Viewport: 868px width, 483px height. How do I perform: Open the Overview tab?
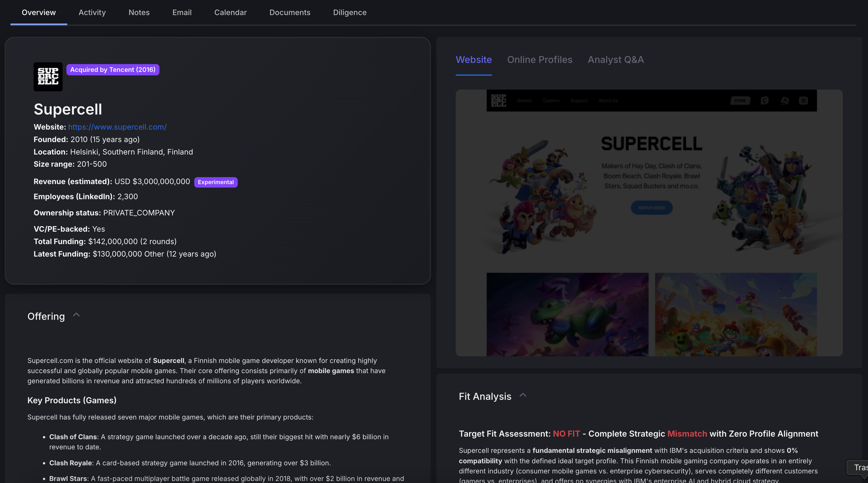point(39,12)
